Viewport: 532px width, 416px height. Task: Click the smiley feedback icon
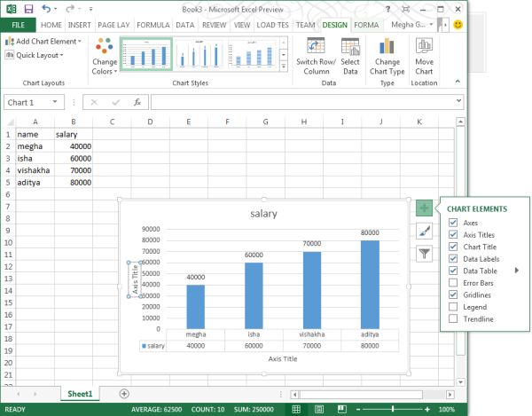(458, 25)
